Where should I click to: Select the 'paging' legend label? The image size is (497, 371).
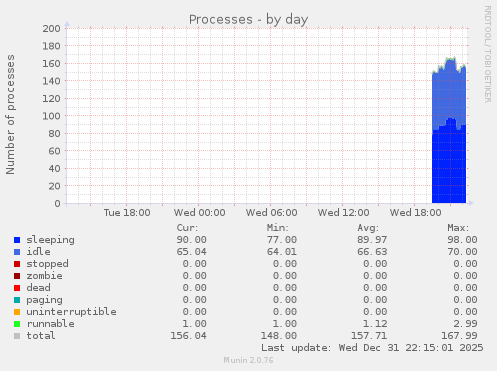coord(44,300)
